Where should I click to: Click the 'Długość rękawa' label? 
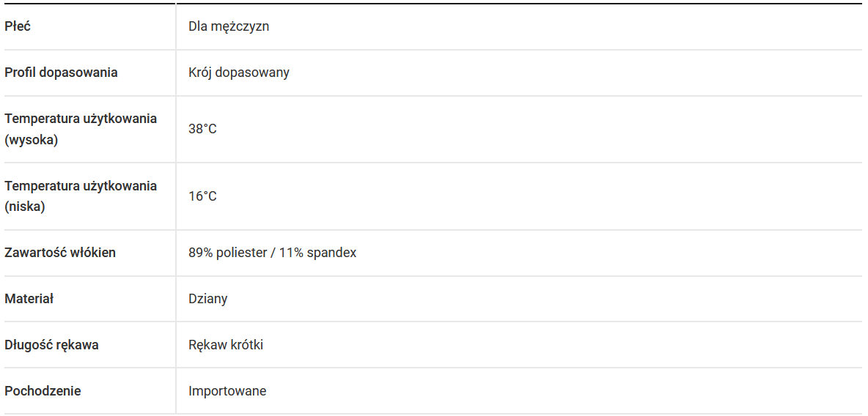click(51, 345)
